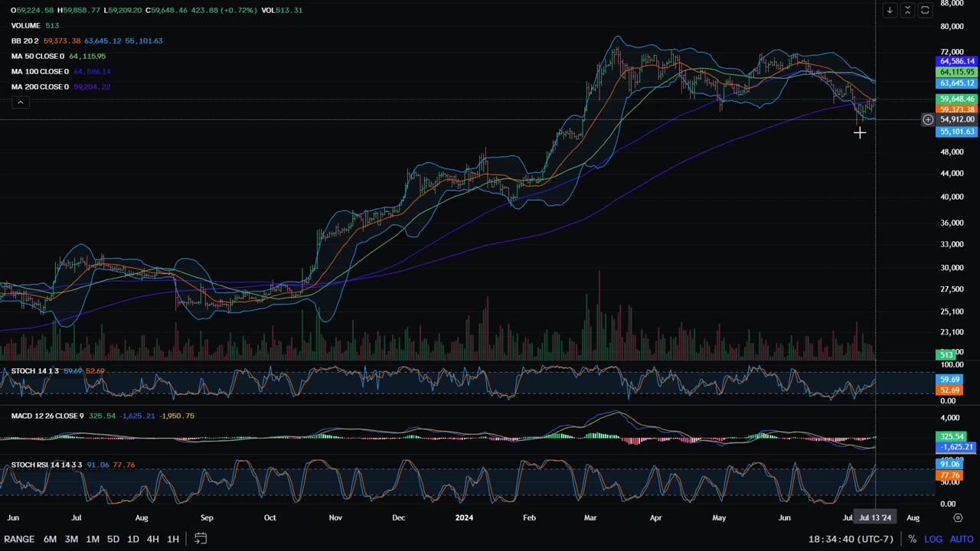Click the 59.69 stochastic value label

949,380
